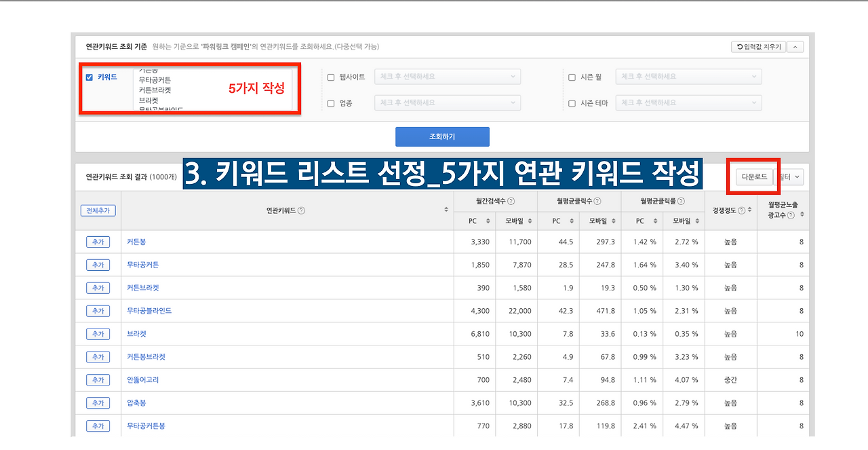This screenshot has width=868, height=450.
Task: Collapse the search criteria panel chevron
Action: [x=795, y=46]
